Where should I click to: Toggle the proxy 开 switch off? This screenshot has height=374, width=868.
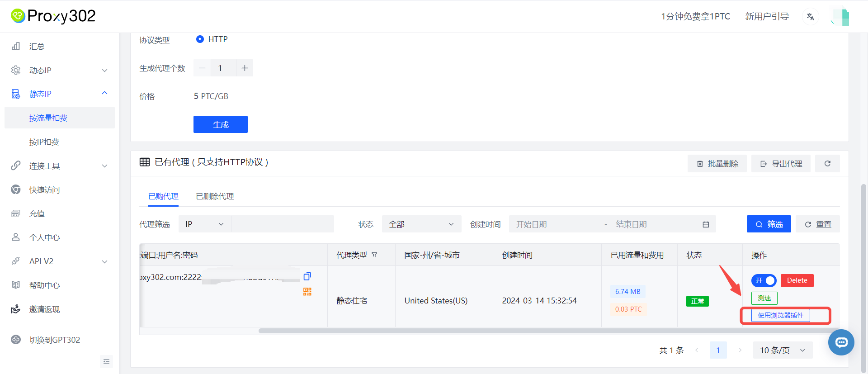coord(764,280)
